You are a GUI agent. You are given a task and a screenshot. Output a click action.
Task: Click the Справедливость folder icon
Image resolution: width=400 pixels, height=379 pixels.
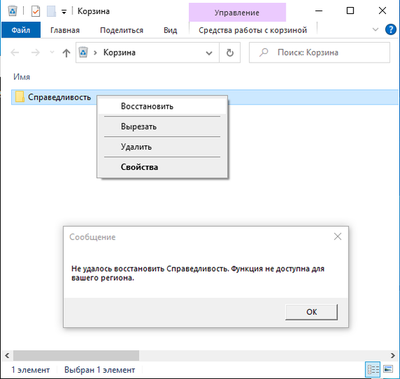20,97
